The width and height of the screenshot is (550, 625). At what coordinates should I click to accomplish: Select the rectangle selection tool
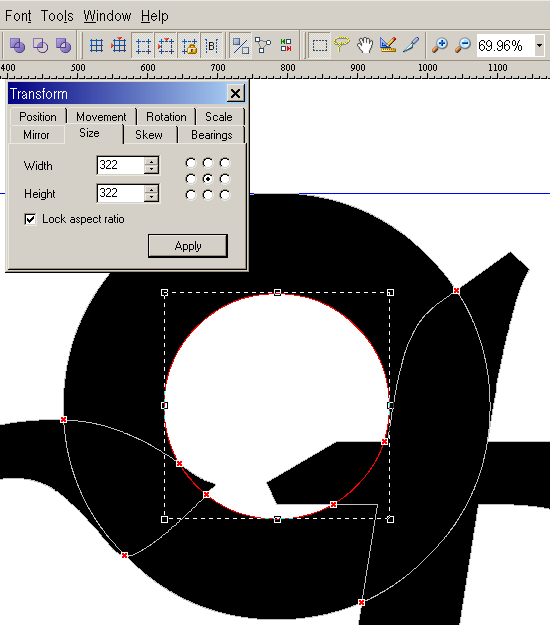click(320, 45)
